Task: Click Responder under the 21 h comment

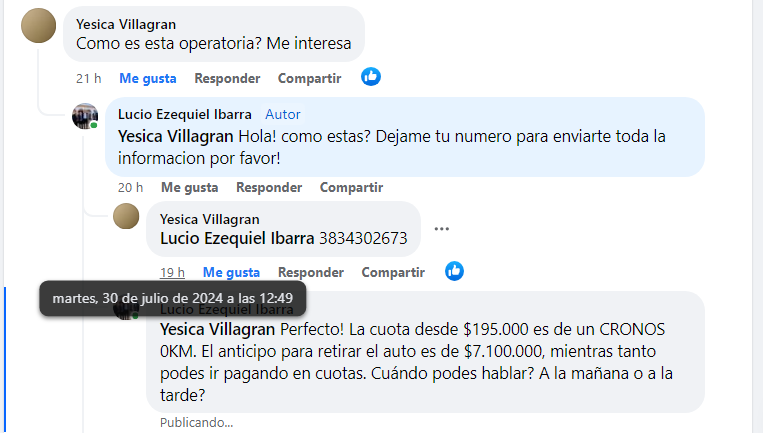Action: pos(227,78)
